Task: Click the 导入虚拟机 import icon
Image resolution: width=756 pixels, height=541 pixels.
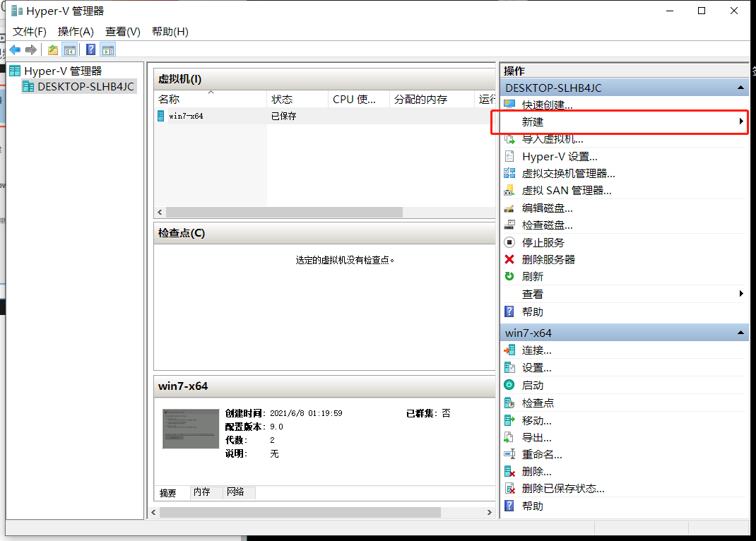Action: click(509, 139)
